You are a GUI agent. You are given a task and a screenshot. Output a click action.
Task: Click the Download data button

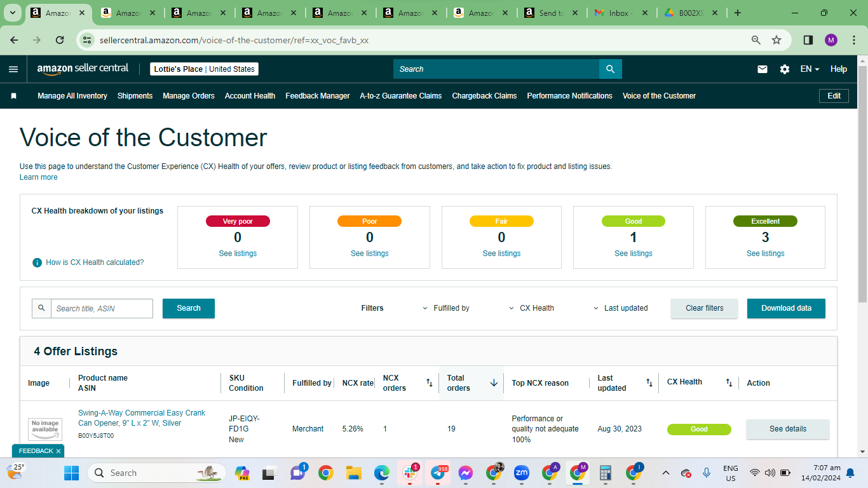tap(787, 308)
